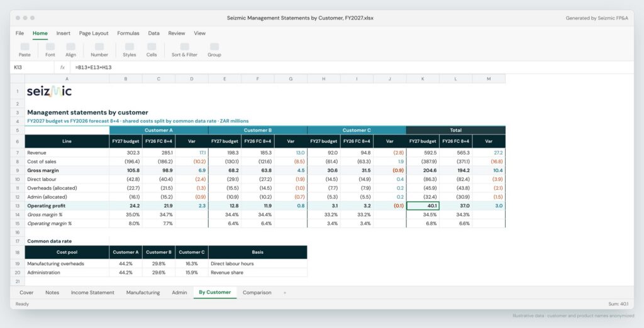
Task: Open the Font toolbar group
Action: 50,50
